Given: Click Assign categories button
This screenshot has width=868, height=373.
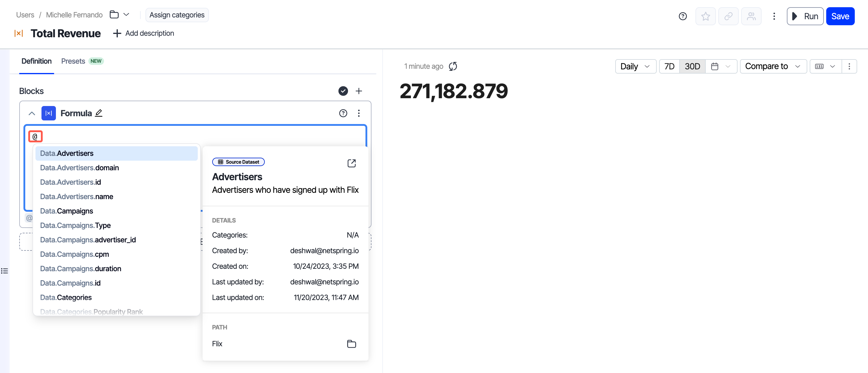Looking at the screenshot, I should [177, 15].
